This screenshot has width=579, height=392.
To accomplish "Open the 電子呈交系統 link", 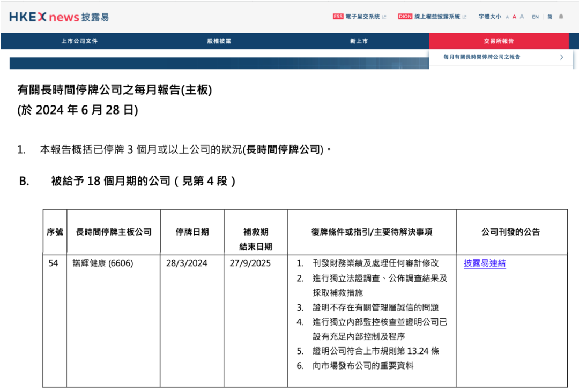I will [362, 17].
